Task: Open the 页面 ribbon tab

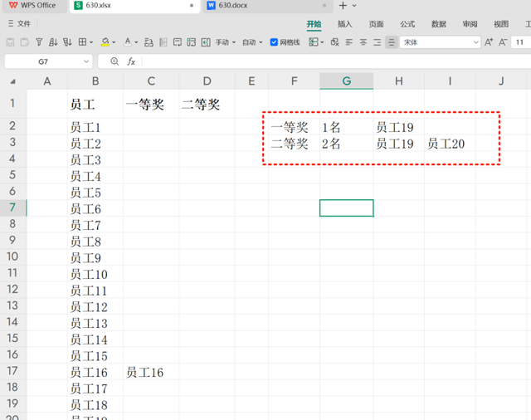Action: (376, 24)
